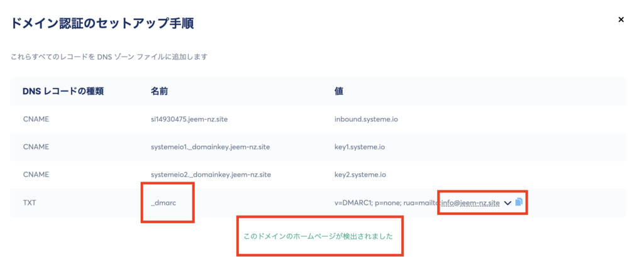644x257 pixels.
Task: Expand the chevron next to the DMARC value
Action: pyautogui.click(x=508, y=202)
